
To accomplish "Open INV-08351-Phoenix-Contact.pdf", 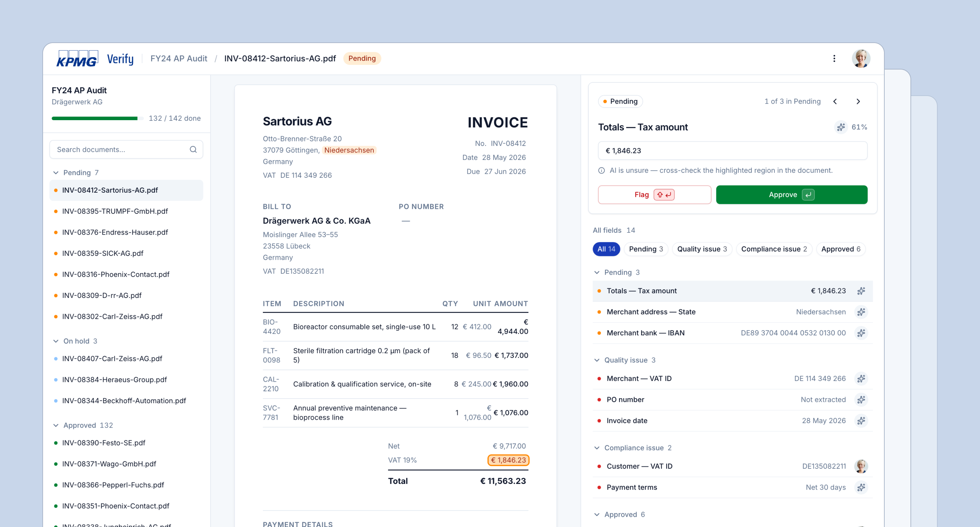I will coord(126,506).
